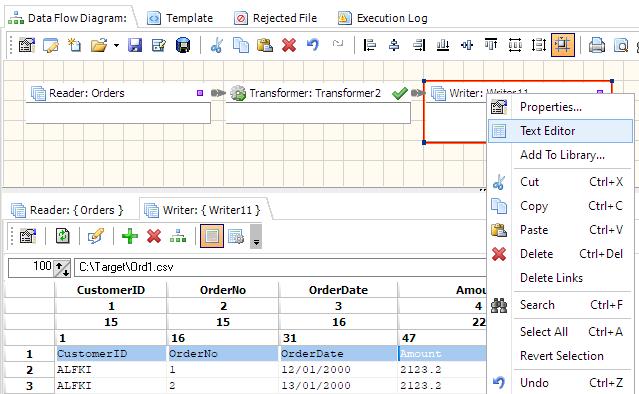Make selected objects the same height
The width and height of the screenshot is (639, 394).
point(539,45)
